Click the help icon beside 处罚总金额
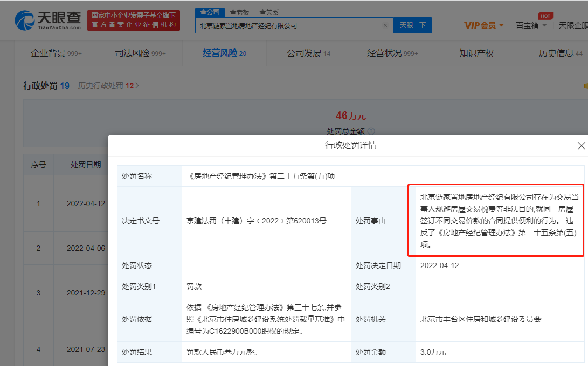This screenshot has height=366, width=588. 371,131
